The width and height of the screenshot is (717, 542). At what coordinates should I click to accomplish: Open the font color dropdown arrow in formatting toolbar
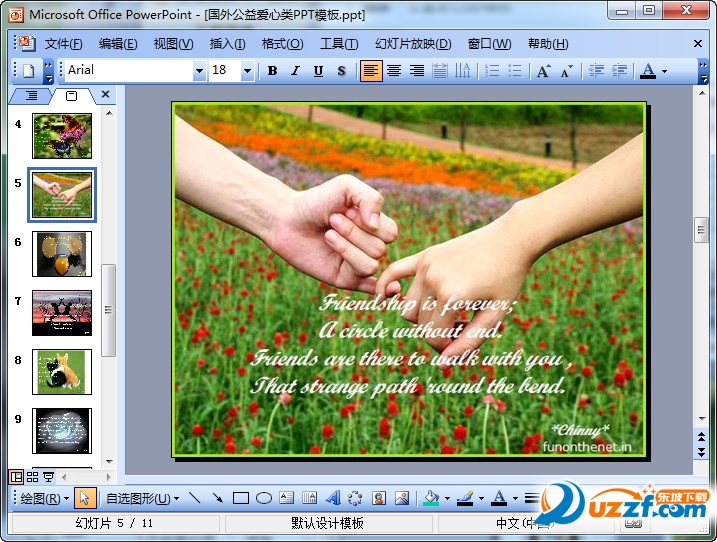[x=664, y=71]
